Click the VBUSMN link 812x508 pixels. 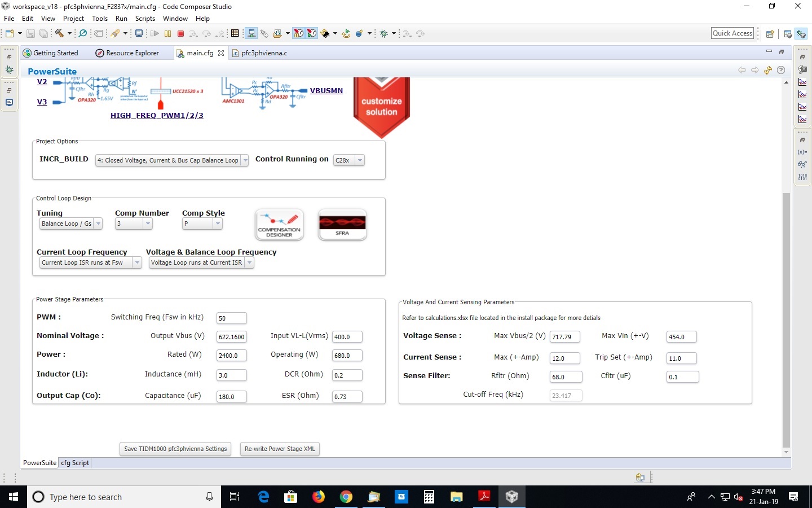[x=326, y=90]
